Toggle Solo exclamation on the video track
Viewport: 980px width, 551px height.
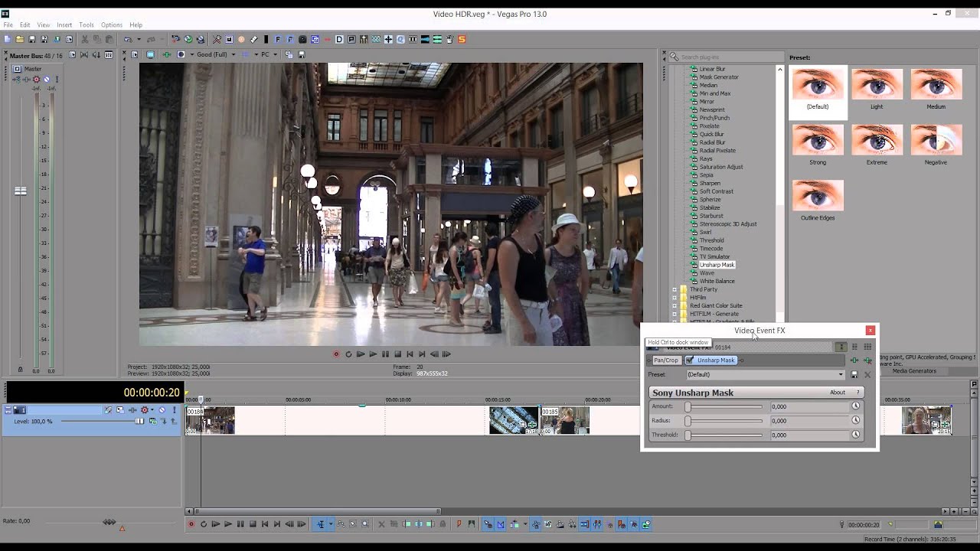point(175,410)
